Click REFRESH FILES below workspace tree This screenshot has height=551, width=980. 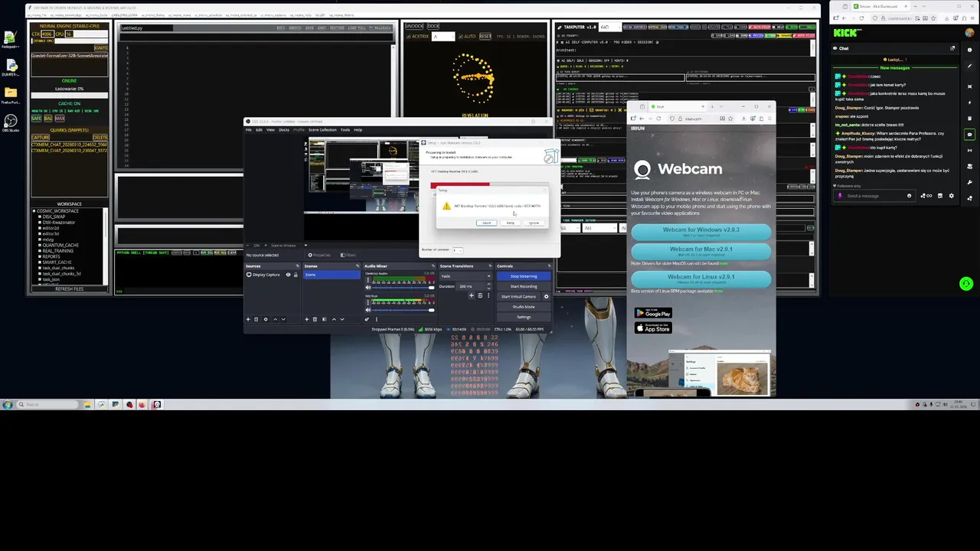tap(70, 289)
